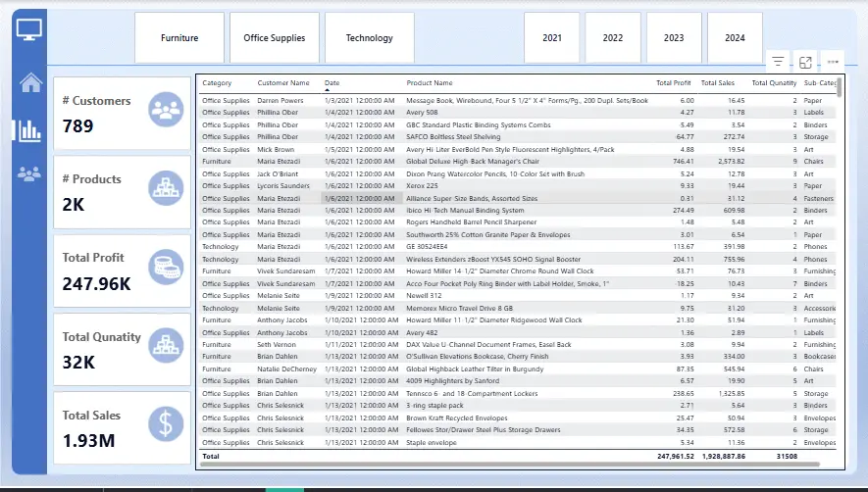This screenshot has height=492, width=868.
Task: Select 4009 Highlighters by Sanford cell
Action: 453,380
